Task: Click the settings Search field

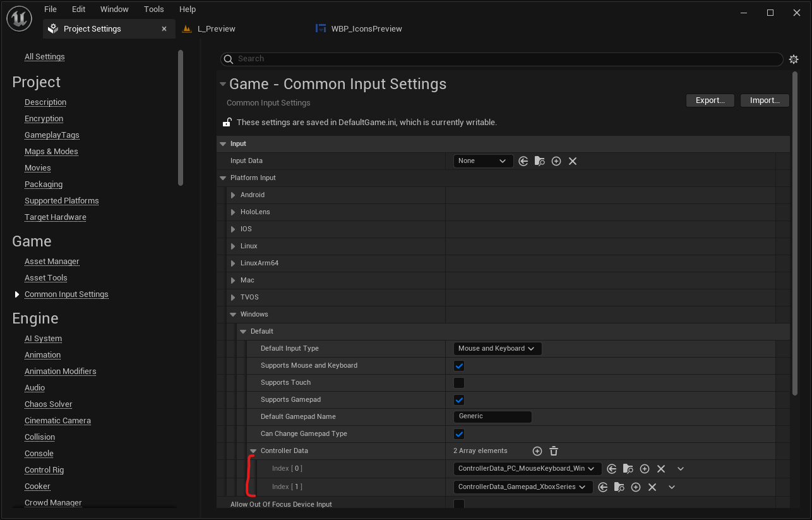Action: [x=502, y=59]
